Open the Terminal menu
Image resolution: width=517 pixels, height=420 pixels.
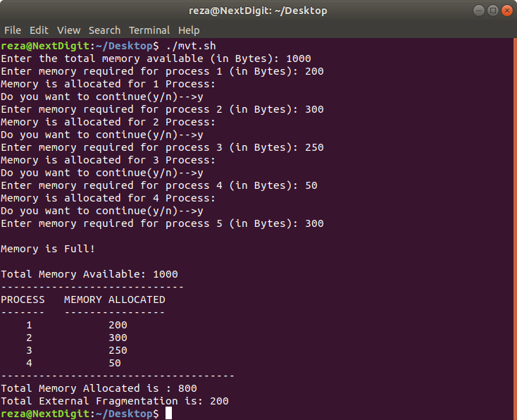click(149, 30)
